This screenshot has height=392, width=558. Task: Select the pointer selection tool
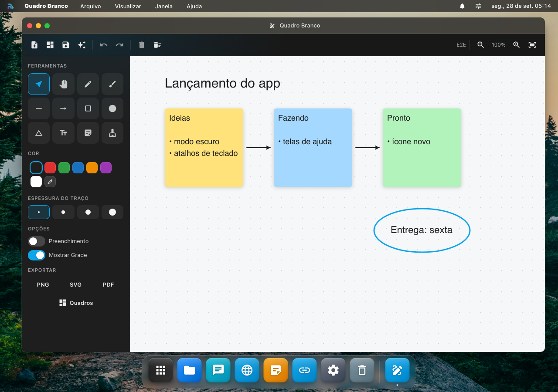coord(39,84)
